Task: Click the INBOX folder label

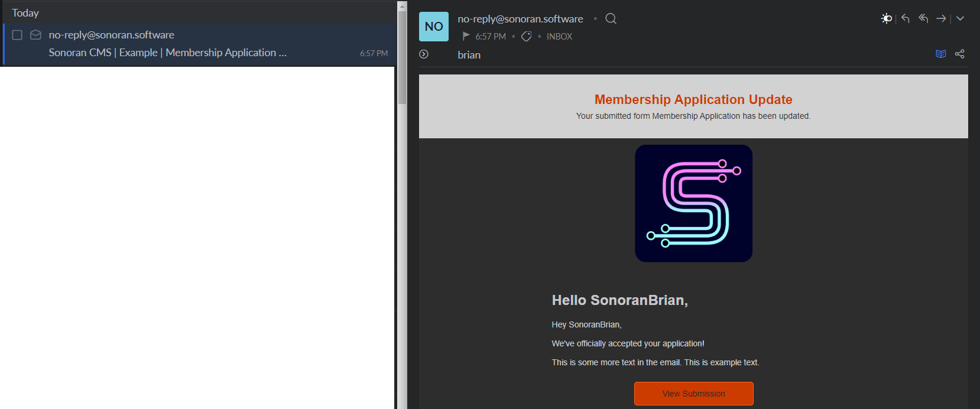Action: click(559, 37)
